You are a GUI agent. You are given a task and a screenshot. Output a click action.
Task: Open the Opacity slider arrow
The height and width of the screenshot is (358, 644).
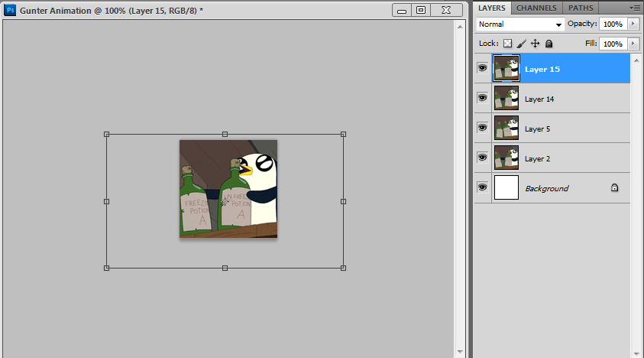633,24
